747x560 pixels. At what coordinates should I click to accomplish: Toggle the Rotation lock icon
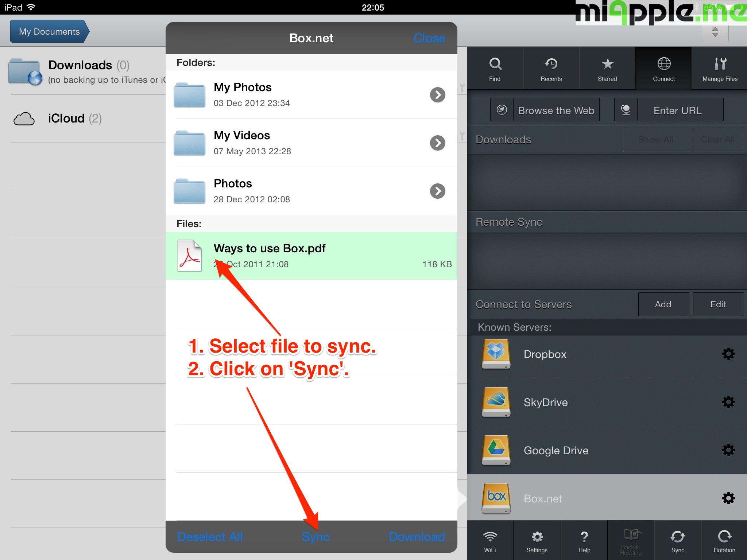tap(724, 541)
